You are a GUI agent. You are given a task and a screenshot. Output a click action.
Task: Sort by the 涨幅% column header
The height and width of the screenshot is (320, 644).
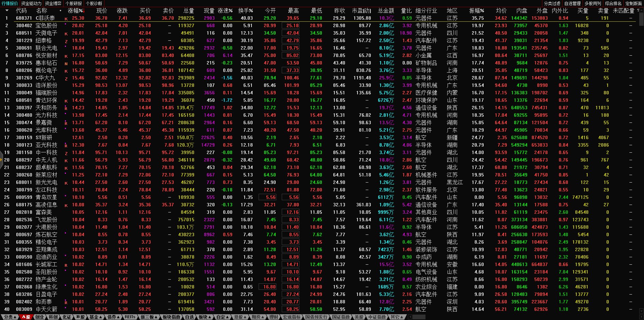click(76, 11)
